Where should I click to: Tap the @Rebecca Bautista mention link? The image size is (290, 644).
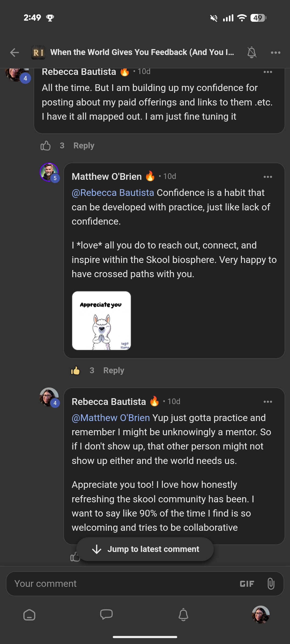pos(113,193)
